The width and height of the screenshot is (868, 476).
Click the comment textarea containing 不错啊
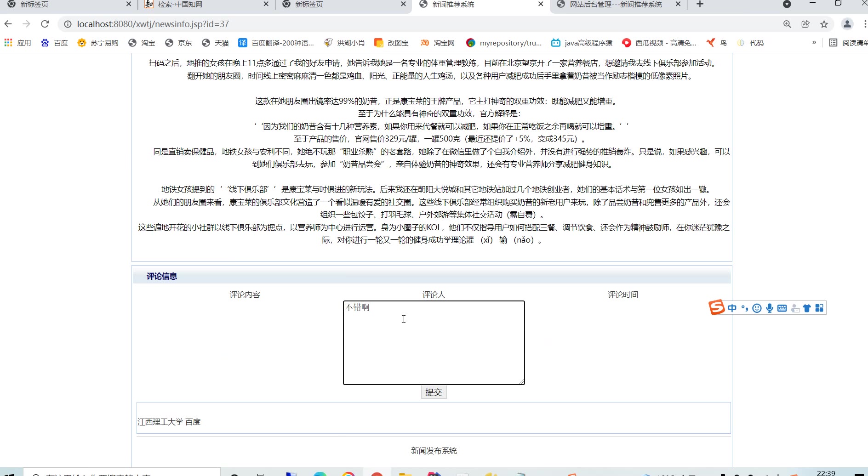tap(434, 343)
